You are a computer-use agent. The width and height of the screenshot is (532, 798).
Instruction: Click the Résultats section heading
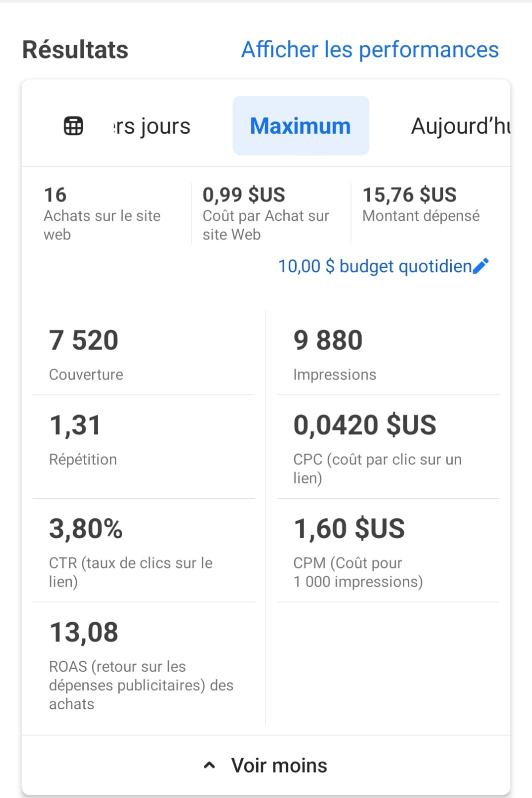(x=75, y=50)
